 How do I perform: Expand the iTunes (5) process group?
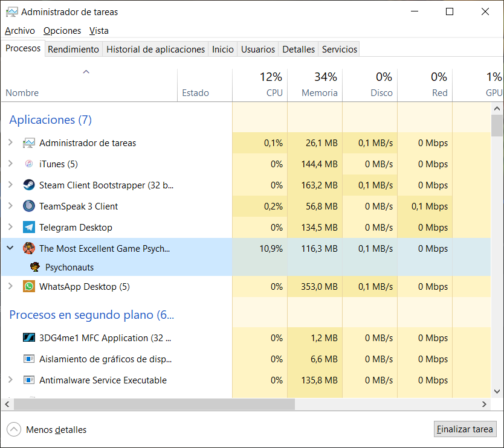(x=9, y=164)
